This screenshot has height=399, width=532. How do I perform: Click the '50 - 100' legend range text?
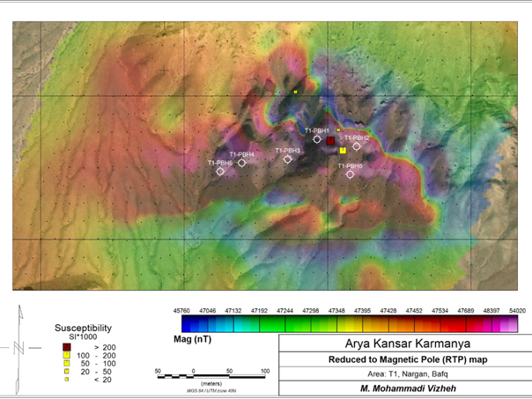(99, 364)
